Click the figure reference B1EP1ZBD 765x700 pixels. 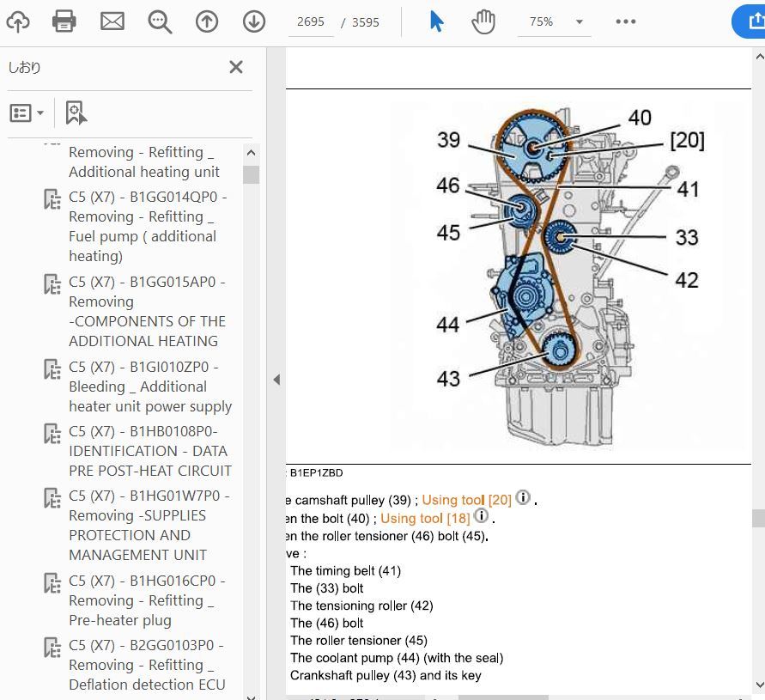[x=316, y=472]
